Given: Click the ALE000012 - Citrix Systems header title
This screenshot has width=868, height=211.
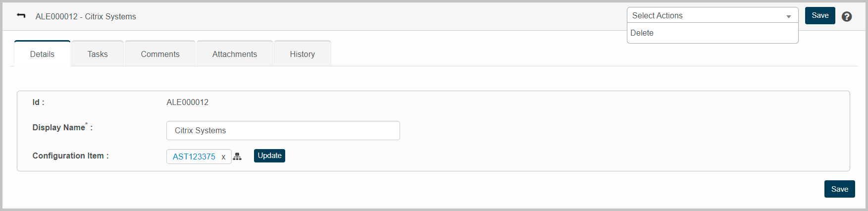Looking at the screenshot, I should (x=86, y=16).
